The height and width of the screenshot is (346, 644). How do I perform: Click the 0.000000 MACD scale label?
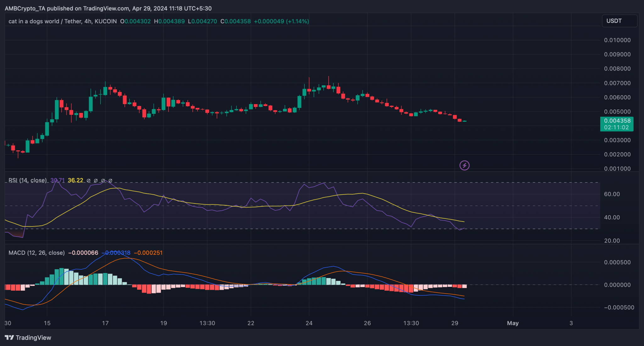tap(617, 285)
